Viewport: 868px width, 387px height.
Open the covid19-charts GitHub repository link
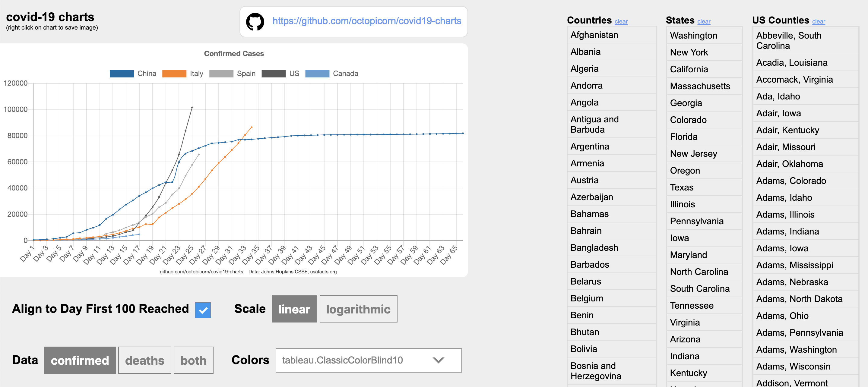point(367,21)
